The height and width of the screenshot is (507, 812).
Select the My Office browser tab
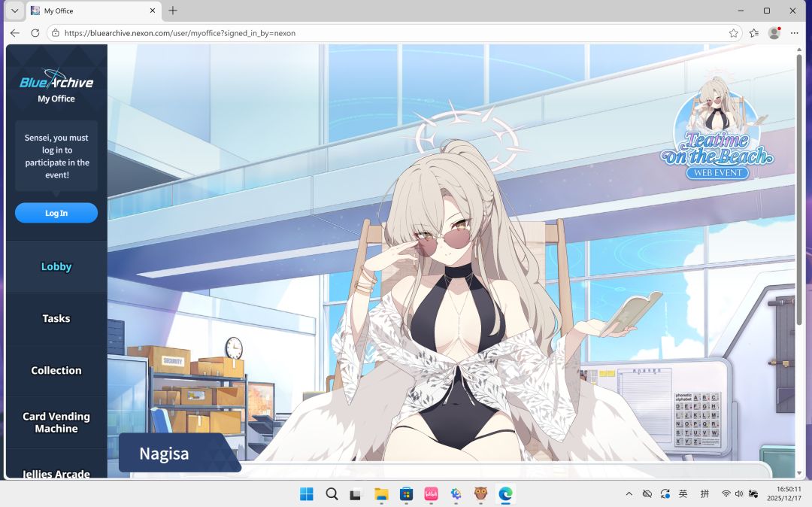(93, 11)
